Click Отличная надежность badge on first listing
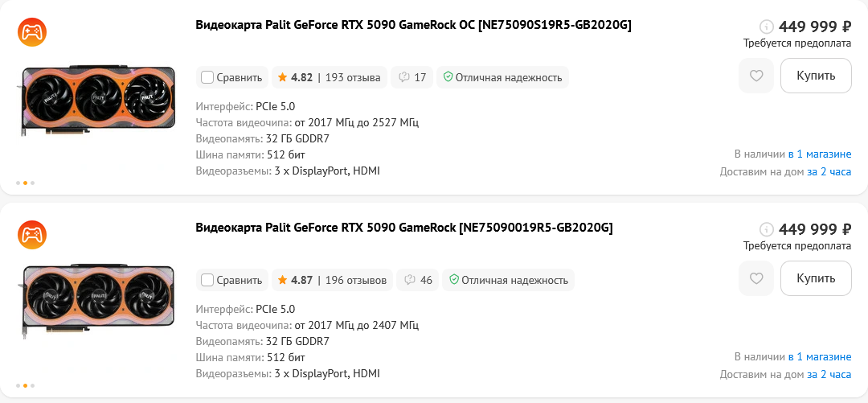The width and height of the screenshot is (868, 403). coord(502,77)
